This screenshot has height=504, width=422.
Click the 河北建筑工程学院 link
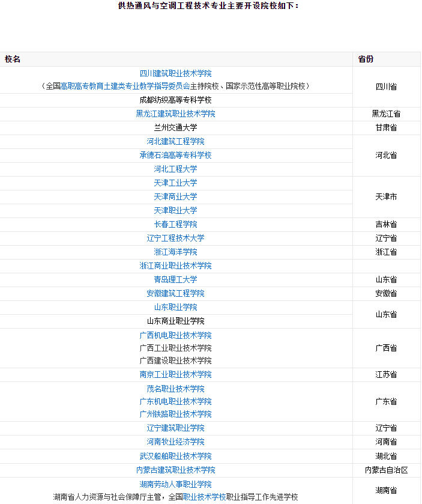(175, 141)
